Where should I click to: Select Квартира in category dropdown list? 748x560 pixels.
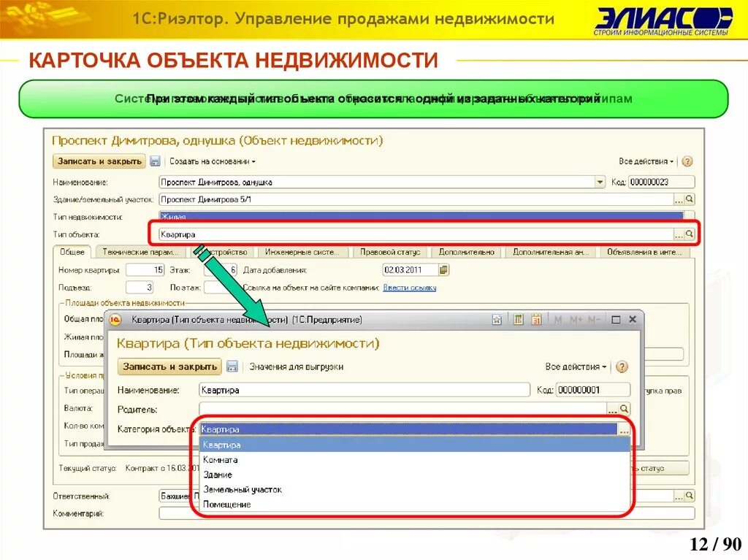point(415,445)
